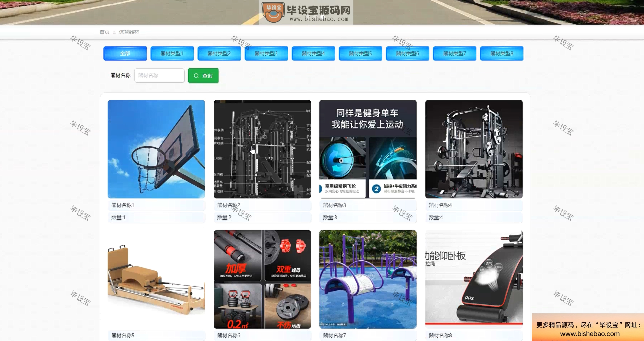The image size is (644, 341).
Task: Filter by 器材类型8
Action: (502, 53)
